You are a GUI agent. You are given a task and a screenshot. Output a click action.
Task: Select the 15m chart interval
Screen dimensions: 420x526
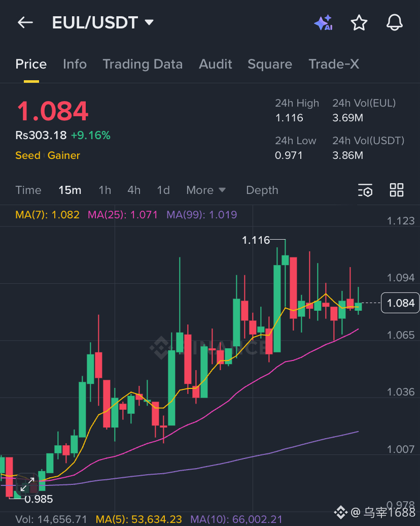coord(69,190)
